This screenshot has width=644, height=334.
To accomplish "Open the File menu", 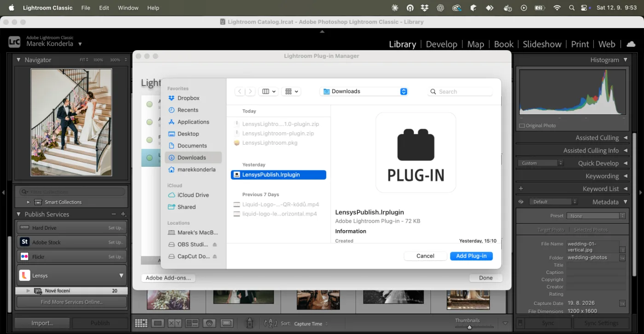I will tap(86, 8).
